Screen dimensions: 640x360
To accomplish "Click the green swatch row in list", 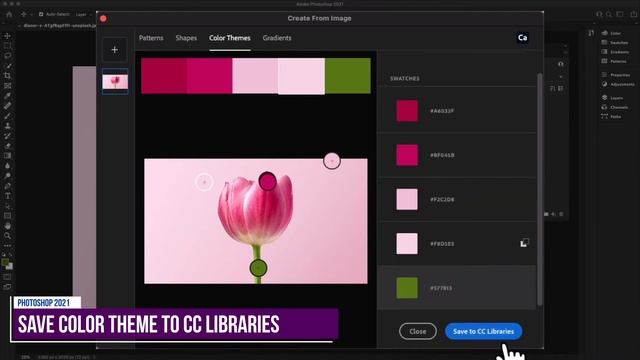I will 457,288.
